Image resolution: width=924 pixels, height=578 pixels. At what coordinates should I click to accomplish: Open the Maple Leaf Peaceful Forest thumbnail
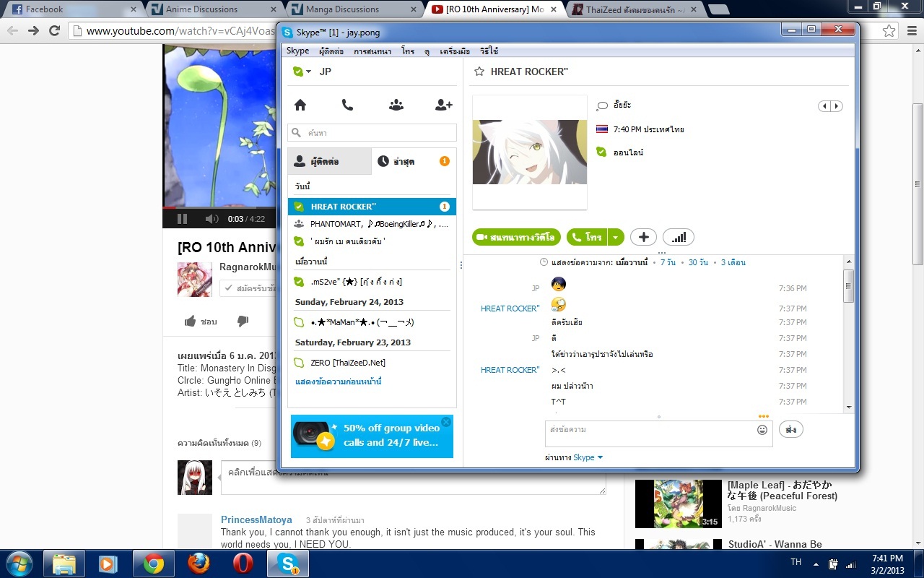pyautogui.click(x=679, y=504)
